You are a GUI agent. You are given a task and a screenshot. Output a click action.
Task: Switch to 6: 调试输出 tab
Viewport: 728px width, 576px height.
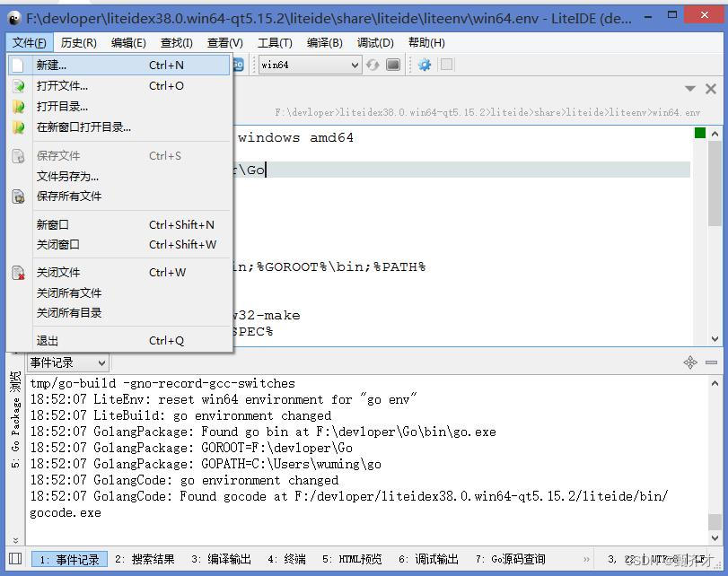(428, 559)
